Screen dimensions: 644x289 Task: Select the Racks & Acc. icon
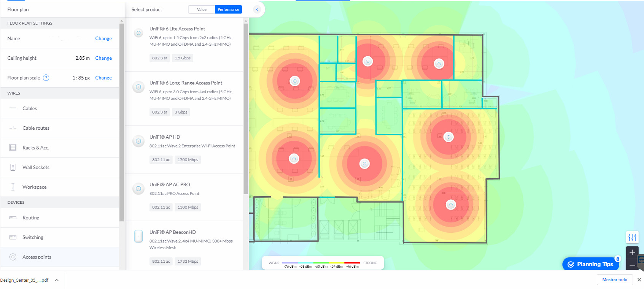(x=13, y=148)
